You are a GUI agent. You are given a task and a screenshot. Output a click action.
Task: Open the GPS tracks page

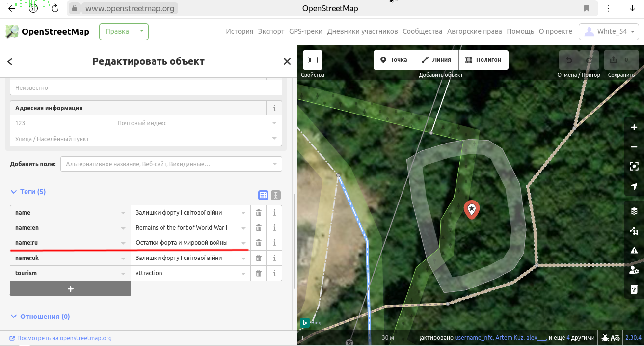point(306,31)
